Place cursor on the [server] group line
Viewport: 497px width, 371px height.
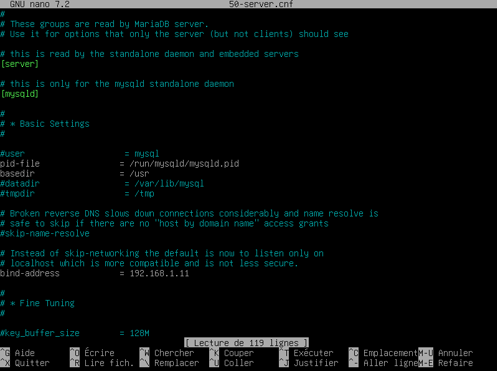coord(20,64)
